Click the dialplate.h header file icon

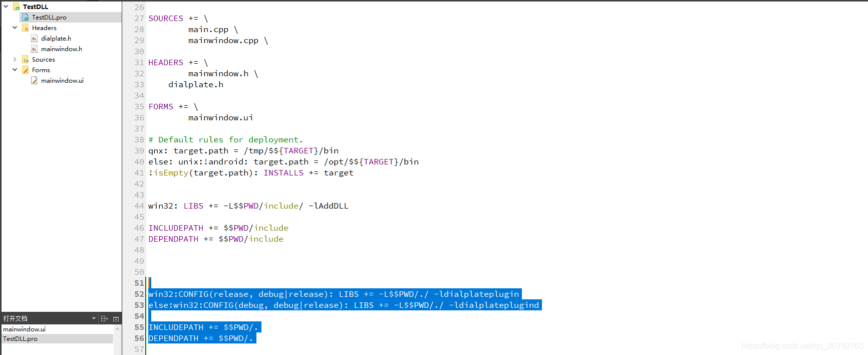(x=35, y=38)
